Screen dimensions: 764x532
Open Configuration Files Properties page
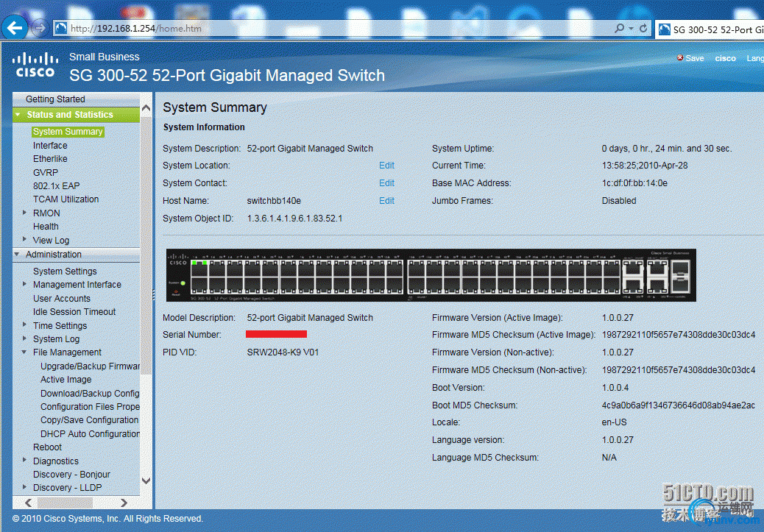coord(90,407)
